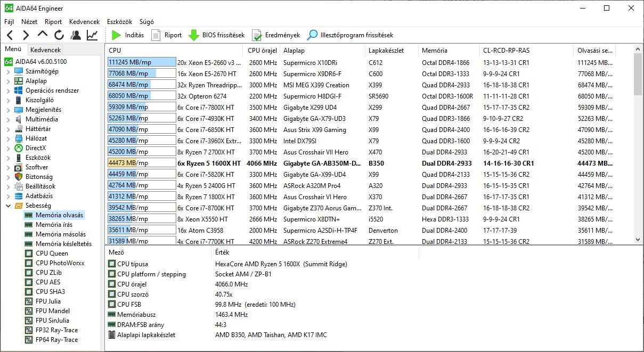The image size is (644, 352).
Task: Click the graph chart toolbar icon
Action: (x=92, y=35)
